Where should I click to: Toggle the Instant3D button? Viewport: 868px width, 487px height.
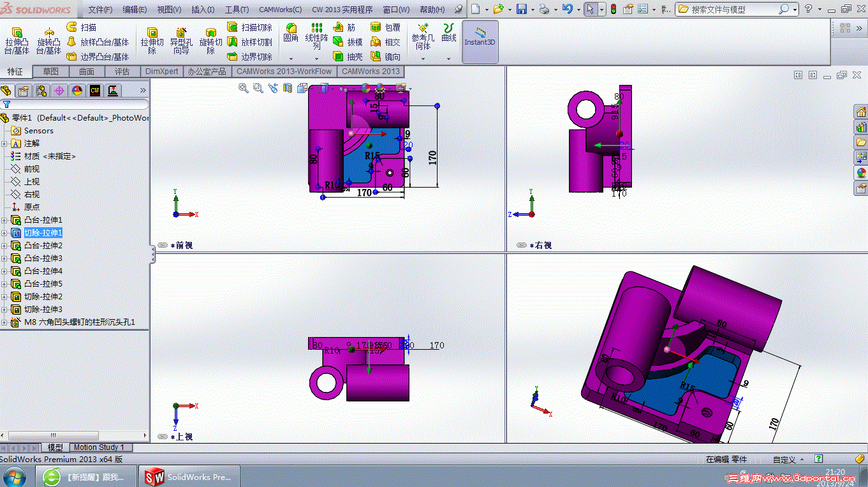480,41
